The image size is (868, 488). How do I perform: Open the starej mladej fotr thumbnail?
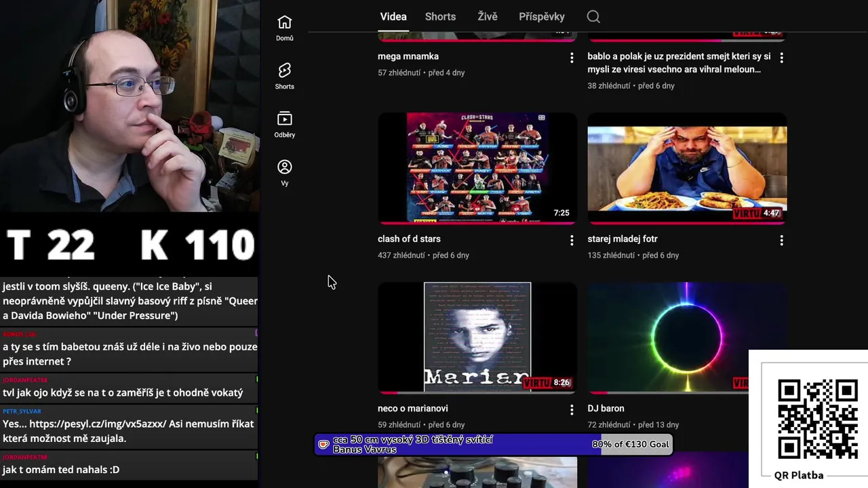(687, 168)
